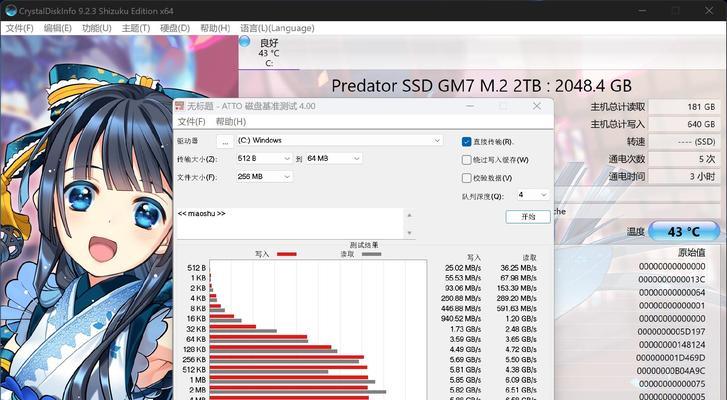Open 帮助(H) menu in CrystalDiskInfo

pyautogui.click(x=215, y=28)
